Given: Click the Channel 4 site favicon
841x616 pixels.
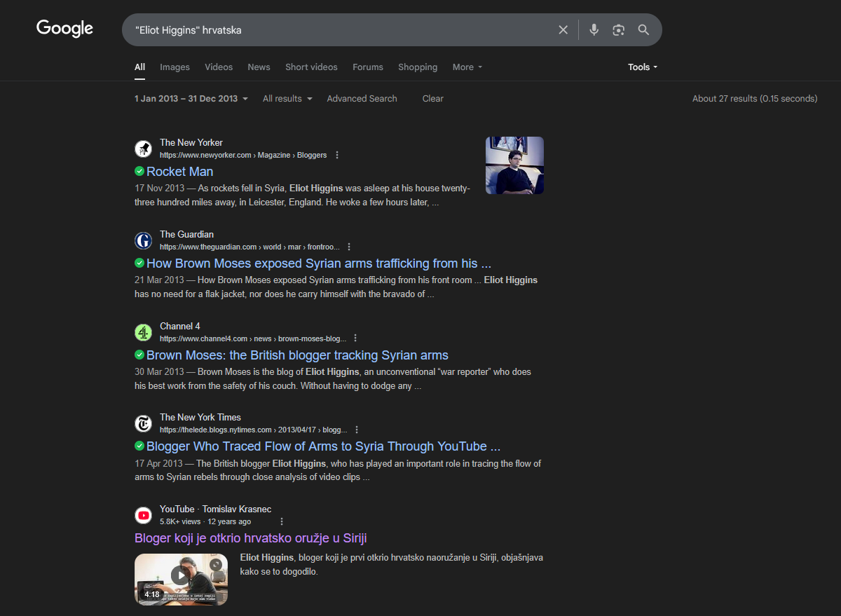Looking at the screenshot, I should pos(144,332).
